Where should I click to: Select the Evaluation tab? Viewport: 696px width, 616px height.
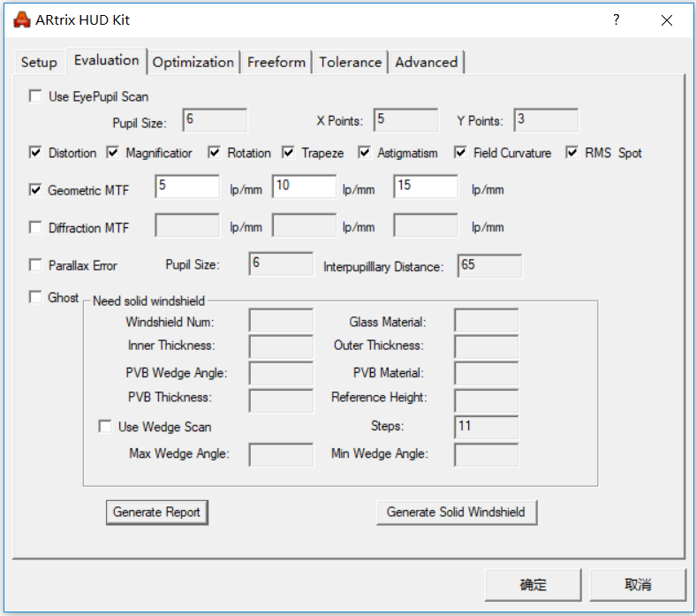coord(107,60)
